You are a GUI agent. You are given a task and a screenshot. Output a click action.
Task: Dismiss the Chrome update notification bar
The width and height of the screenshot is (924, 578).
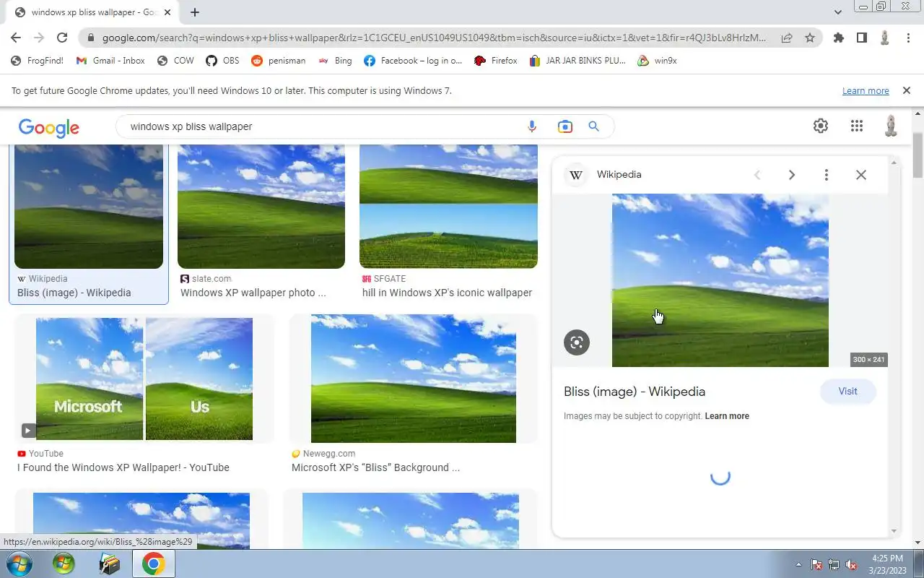(x=906, y=90)
